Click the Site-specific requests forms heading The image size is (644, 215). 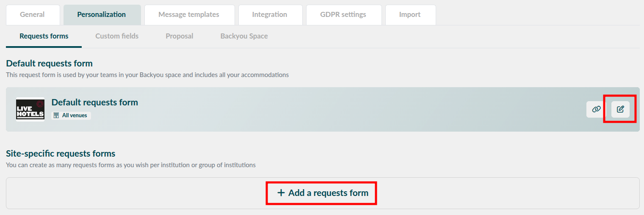(61, 153)
